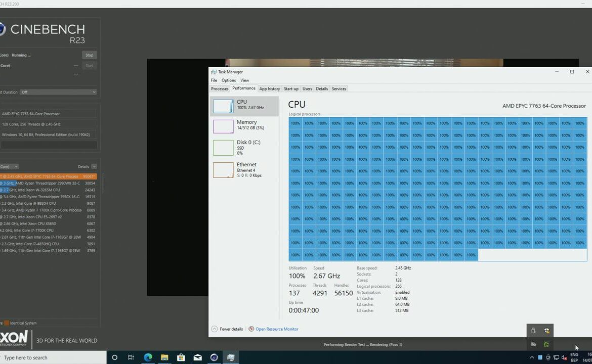Click Stop to cancel the running benchmark
Image resolution: width=592 pixels, height=364 pixels.
(89, 55)
